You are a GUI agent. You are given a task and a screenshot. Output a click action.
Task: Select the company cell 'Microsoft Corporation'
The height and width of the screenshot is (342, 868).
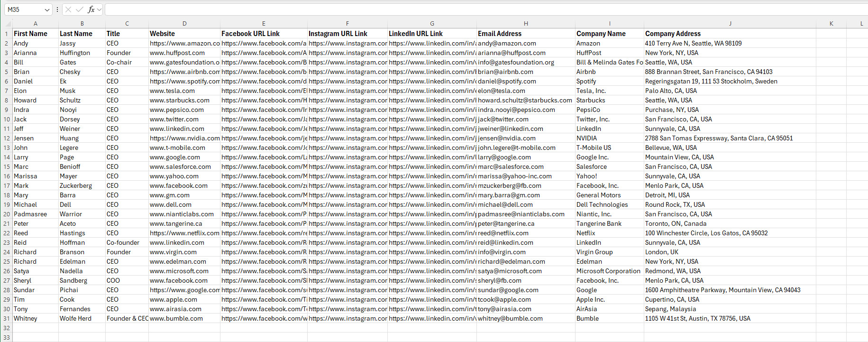(610, 271)
